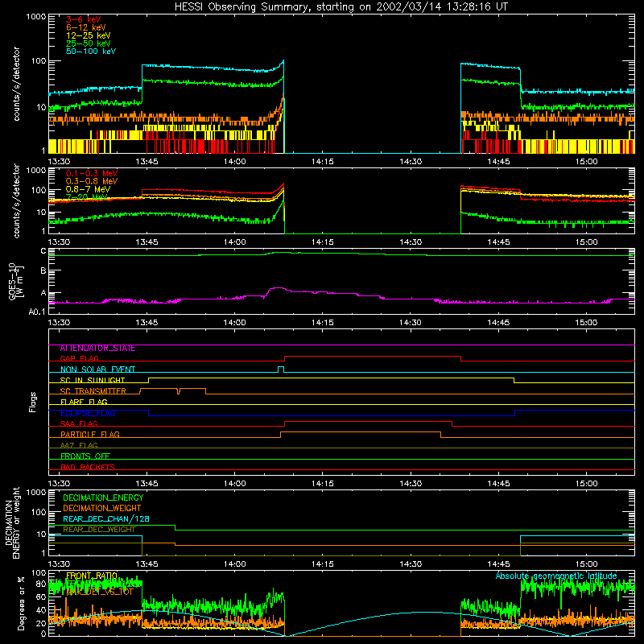Click the SC_TRANSMITTER flag label

coord(93,391)
